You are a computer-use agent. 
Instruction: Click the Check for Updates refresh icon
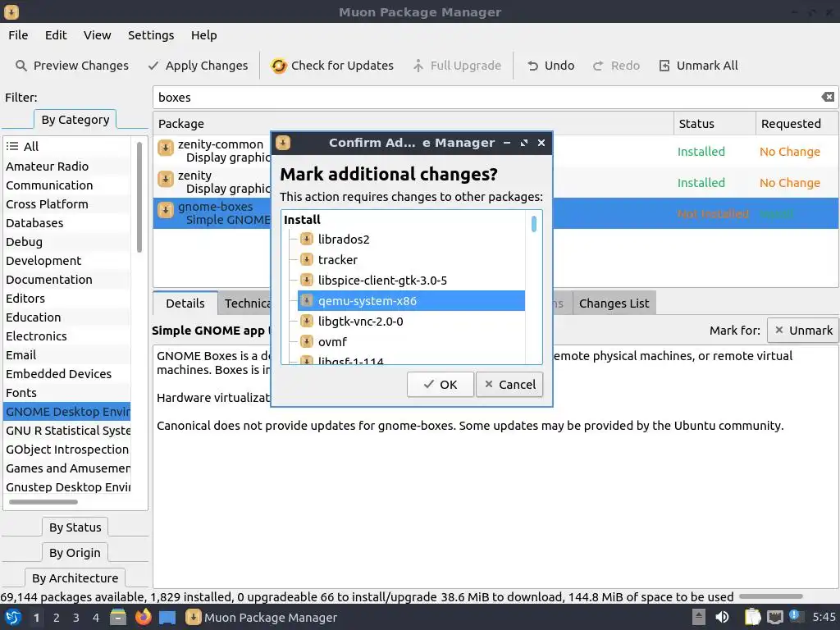279,66
